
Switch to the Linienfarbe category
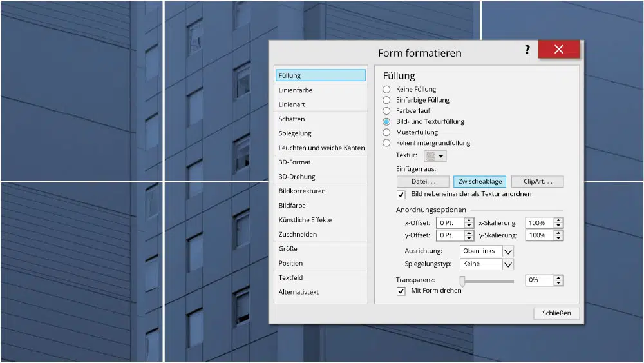[296, 90]
